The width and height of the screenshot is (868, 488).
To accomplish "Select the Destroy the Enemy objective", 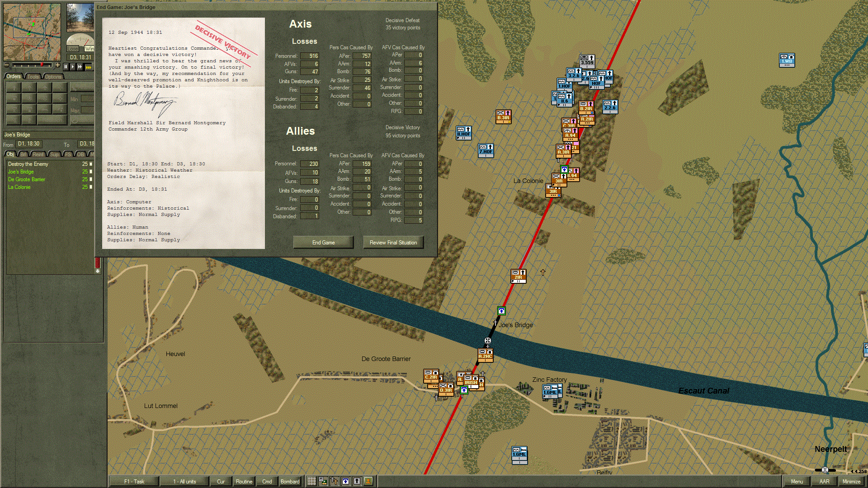I will click(50, 164).
